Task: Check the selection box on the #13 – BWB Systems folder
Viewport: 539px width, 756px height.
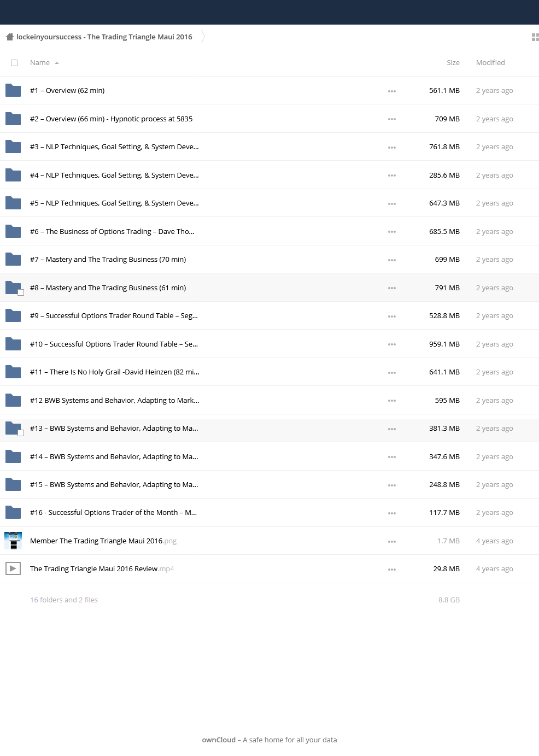Action: click(x=21, y=433)
